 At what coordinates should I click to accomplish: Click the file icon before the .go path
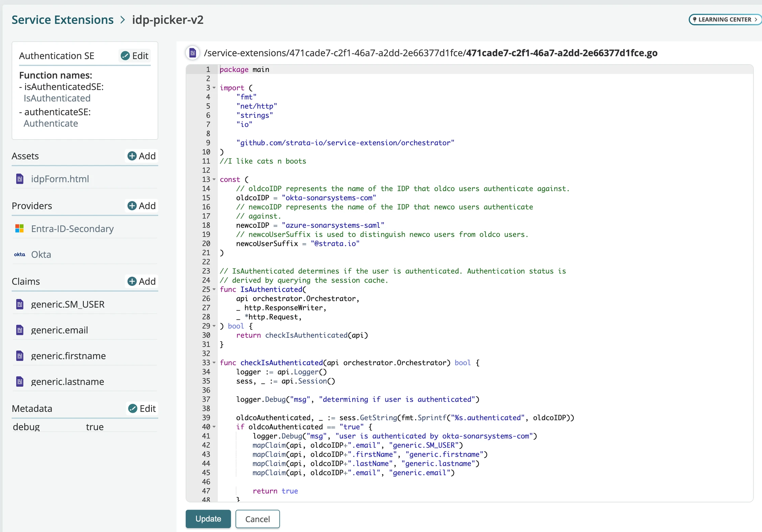tap(192, 53)
